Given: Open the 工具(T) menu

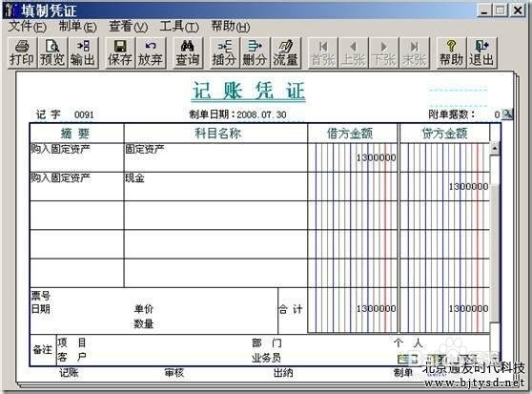Looking at the screenshot, I should point(179,26).
